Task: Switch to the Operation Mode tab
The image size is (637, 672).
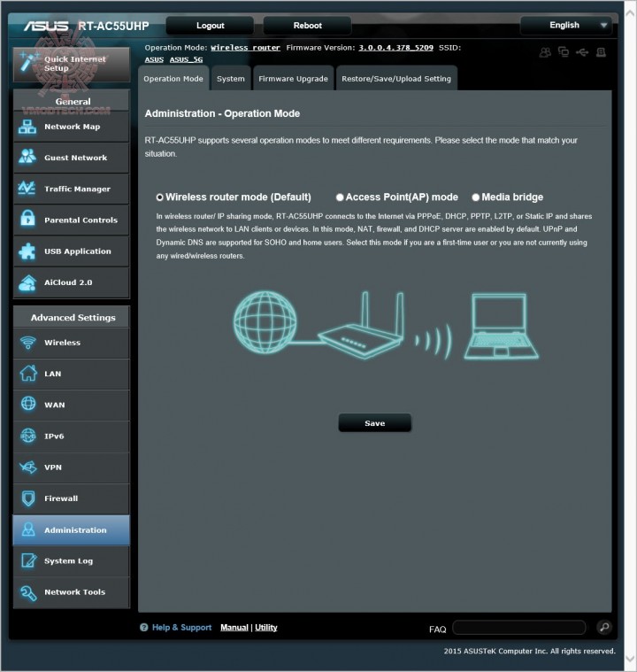Action: (173, 79)
